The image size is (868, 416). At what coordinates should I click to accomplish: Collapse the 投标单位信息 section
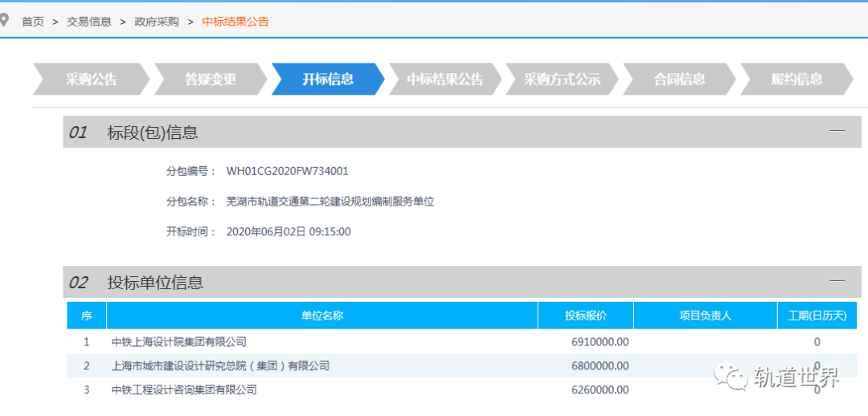pos(837,281)
